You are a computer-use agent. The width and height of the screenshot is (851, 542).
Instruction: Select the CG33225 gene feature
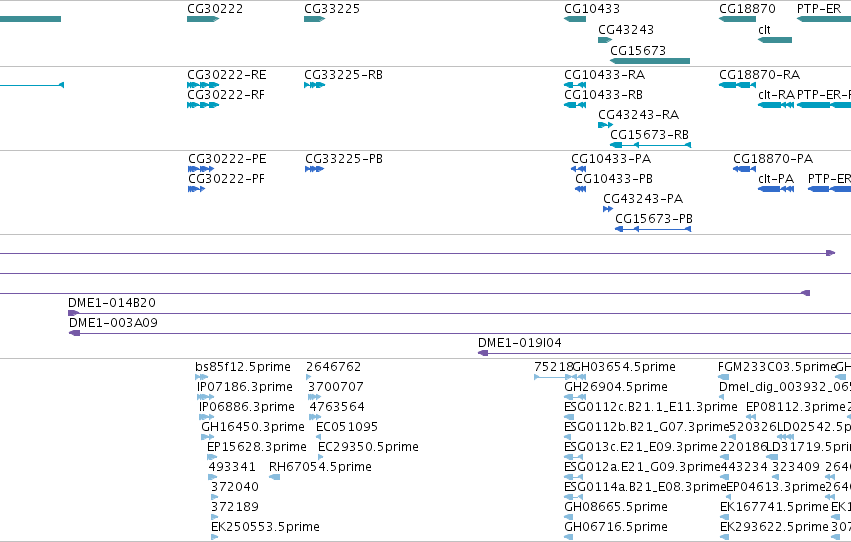314,19
